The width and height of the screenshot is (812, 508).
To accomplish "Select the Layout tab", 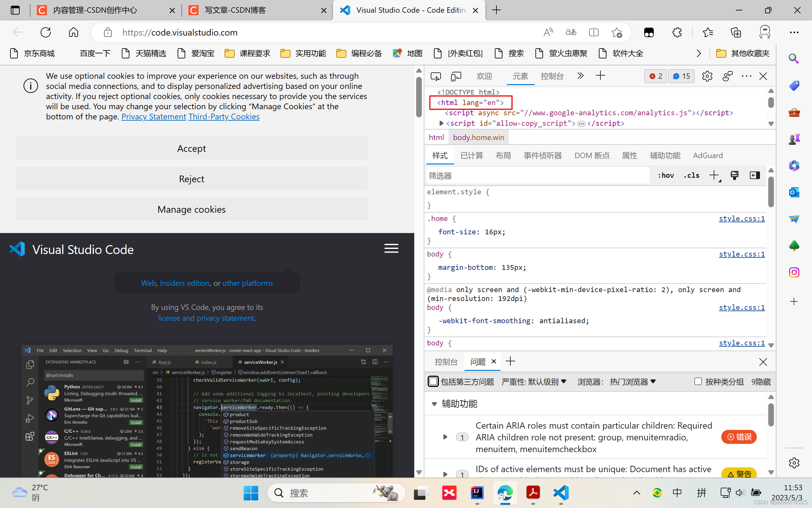I will (x=503, y=156).
